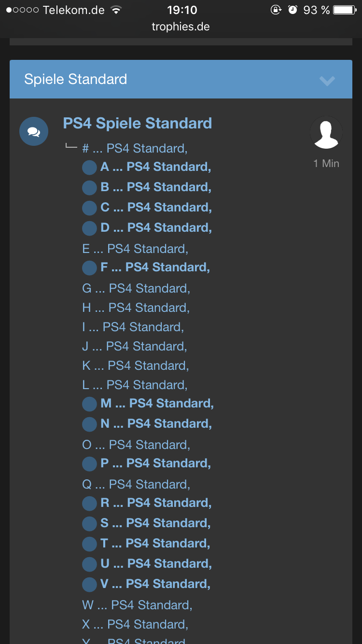
Task: Click the unread indicator beside V
Action: click(89, 585)
